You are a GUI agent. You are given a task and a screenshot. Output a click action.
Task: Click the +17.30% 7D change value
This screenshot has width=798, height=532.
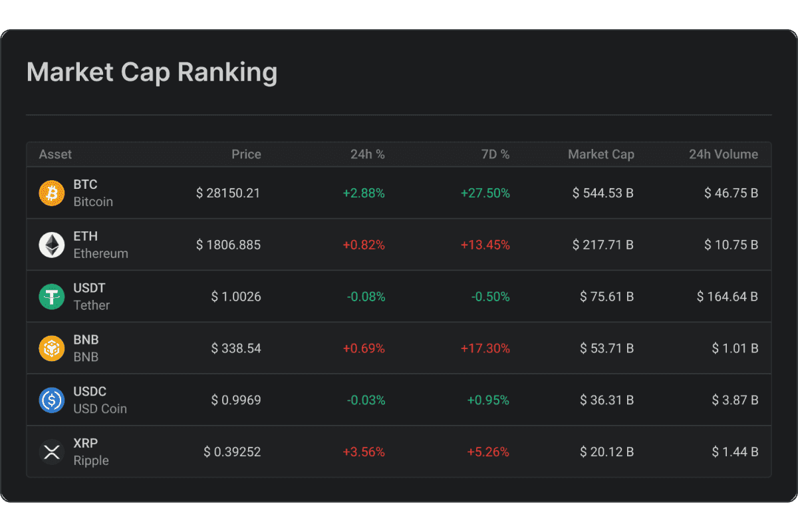pos(485,348)
